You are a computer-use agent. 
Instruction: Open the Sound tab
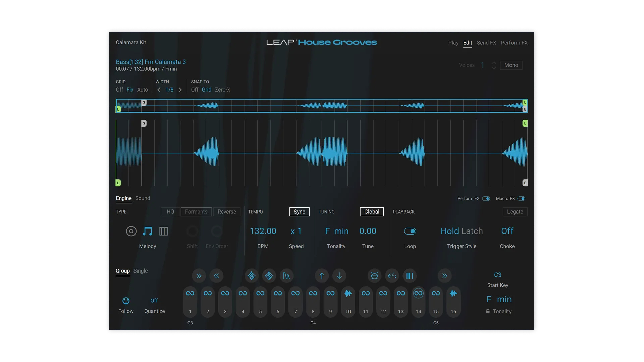click(143, 198)
